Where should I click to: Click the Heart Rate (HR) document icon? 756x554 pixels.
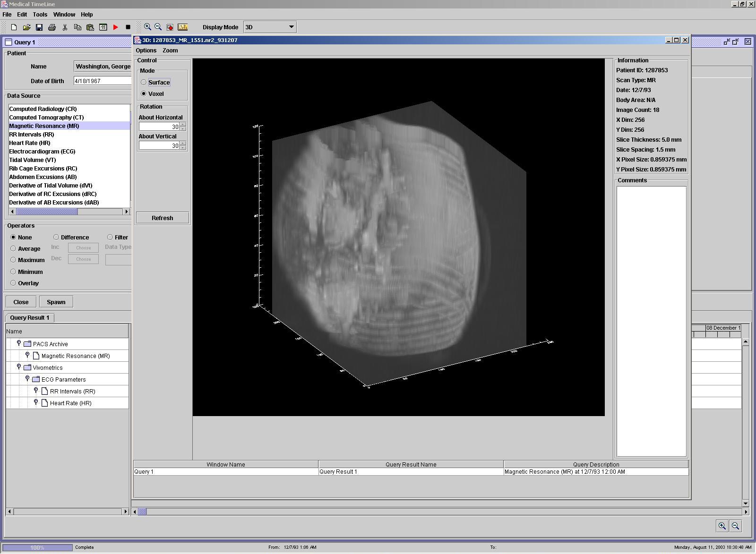coord(45,403)
